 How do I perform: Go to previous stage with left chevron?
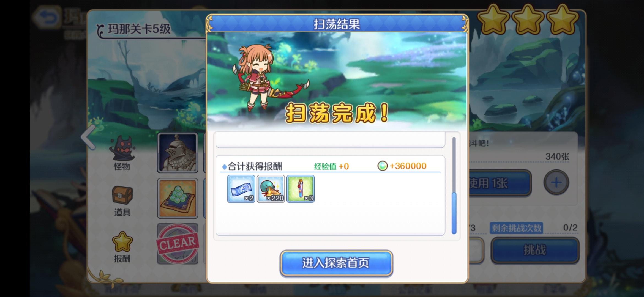click(x=88, y=137)
